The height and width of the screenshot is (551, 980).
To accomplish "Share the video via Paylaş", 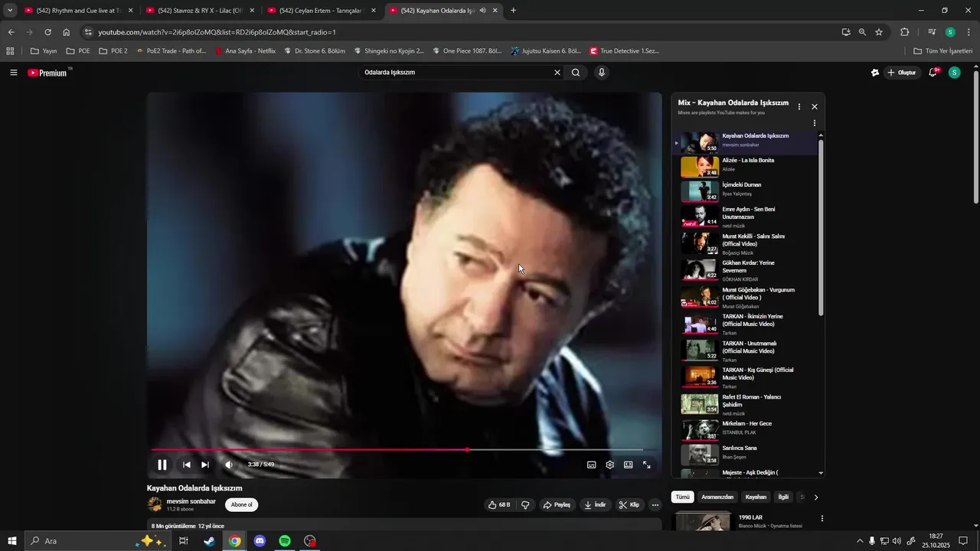I will point(557,505).
